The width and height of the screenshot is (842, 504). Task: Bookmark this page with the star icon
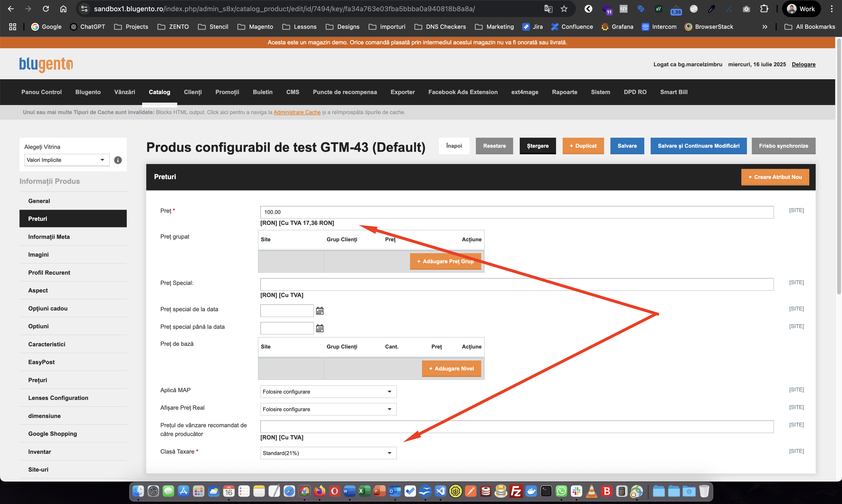click(x=564, y=9)
